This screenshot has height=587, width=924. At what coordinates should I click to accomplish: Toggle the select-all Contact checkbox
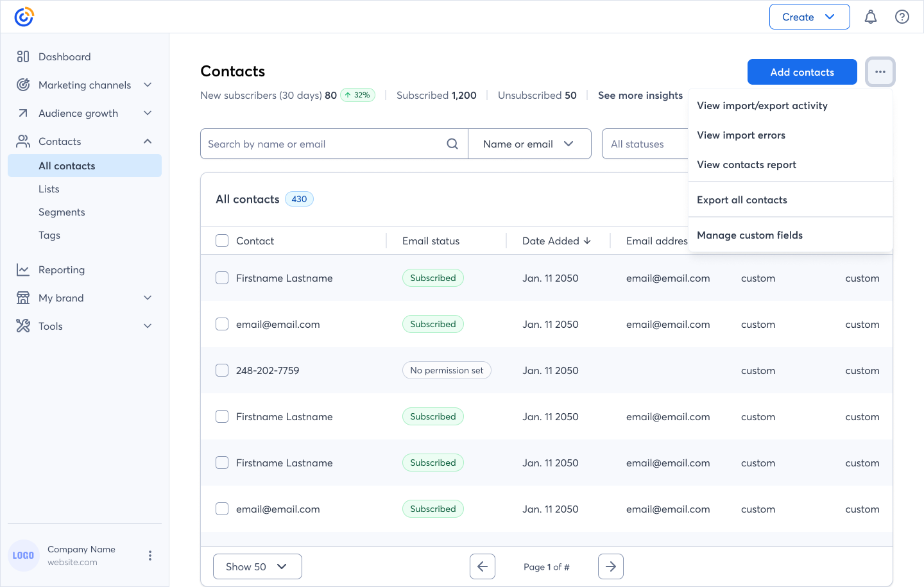tap(222, 241)
